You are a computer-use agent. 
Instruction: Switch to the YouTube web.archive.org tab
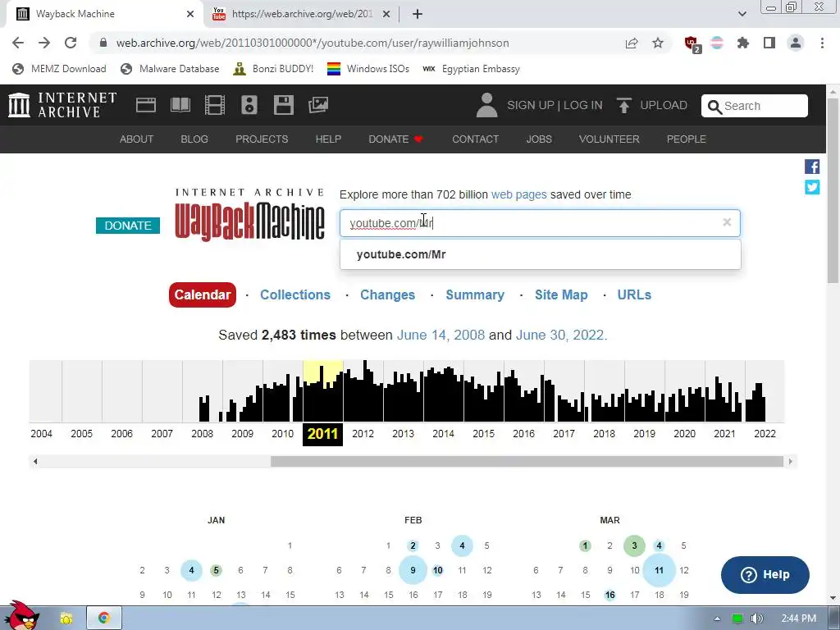302,14
